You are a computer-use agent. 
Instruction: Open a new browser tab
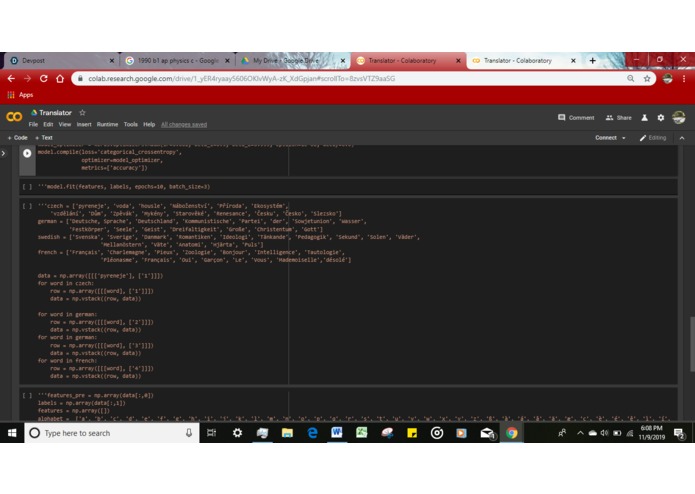(x=593, y=61)
